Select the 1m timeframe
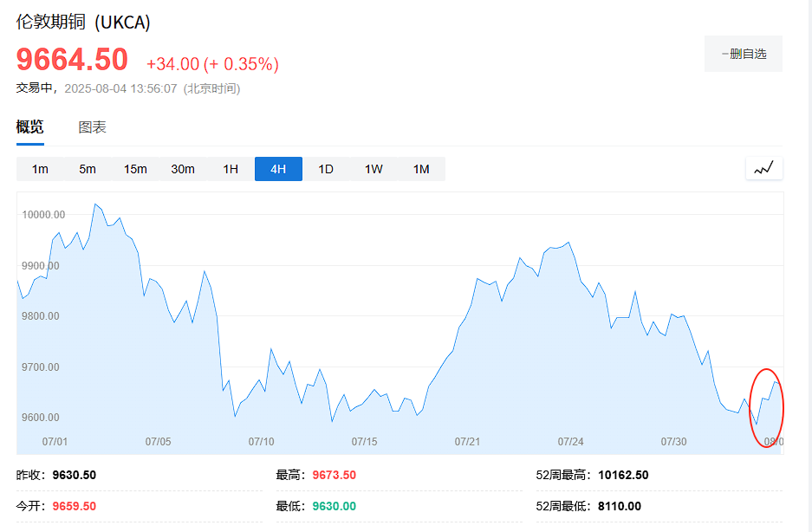The image size is (812, 532). (x=40, y=169)
